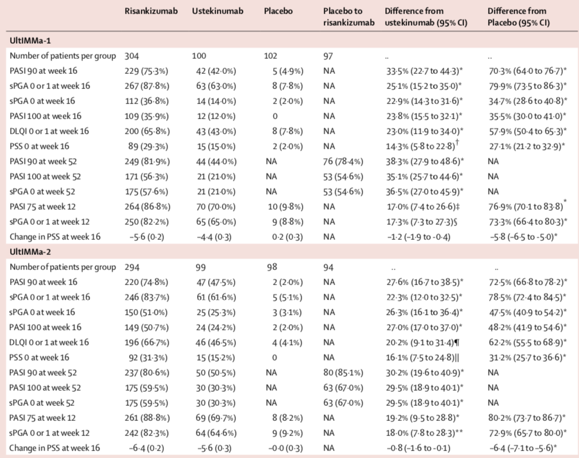Click the cell "5 (4·9%)"
The height and width of the screenshot is (458, 579).
(x=288, y=71)
